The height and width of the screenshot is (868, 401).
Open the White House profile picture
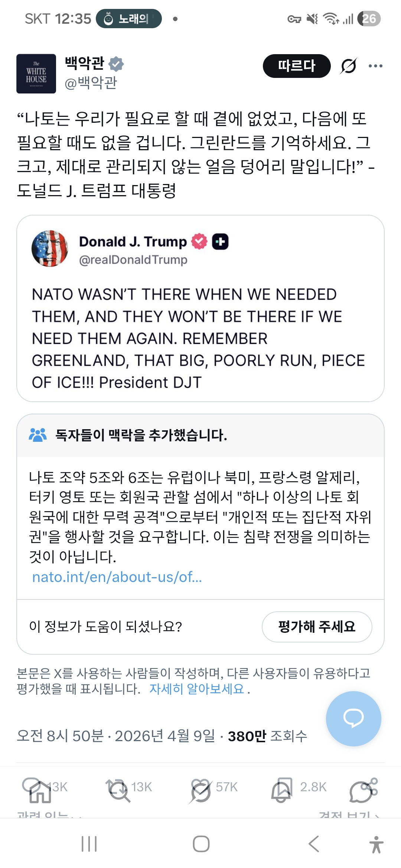[x=36, y=73]
